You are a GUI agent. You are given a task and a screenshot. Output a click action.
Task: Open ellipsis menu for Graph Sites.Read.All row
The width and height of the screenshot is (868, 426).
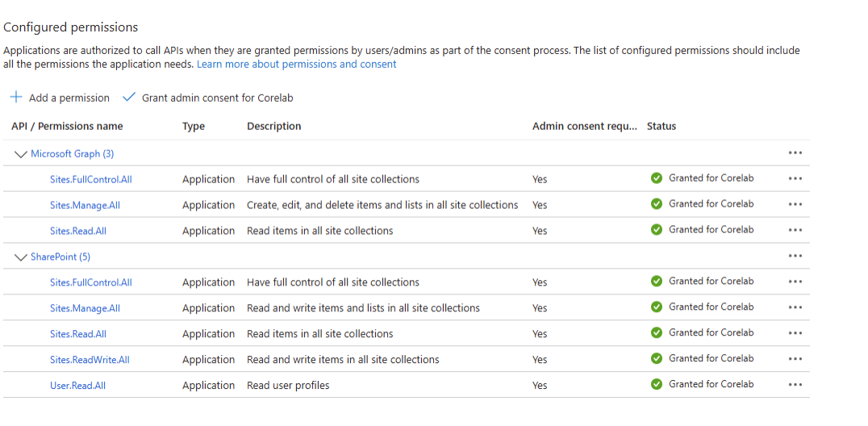pos(795,231)
